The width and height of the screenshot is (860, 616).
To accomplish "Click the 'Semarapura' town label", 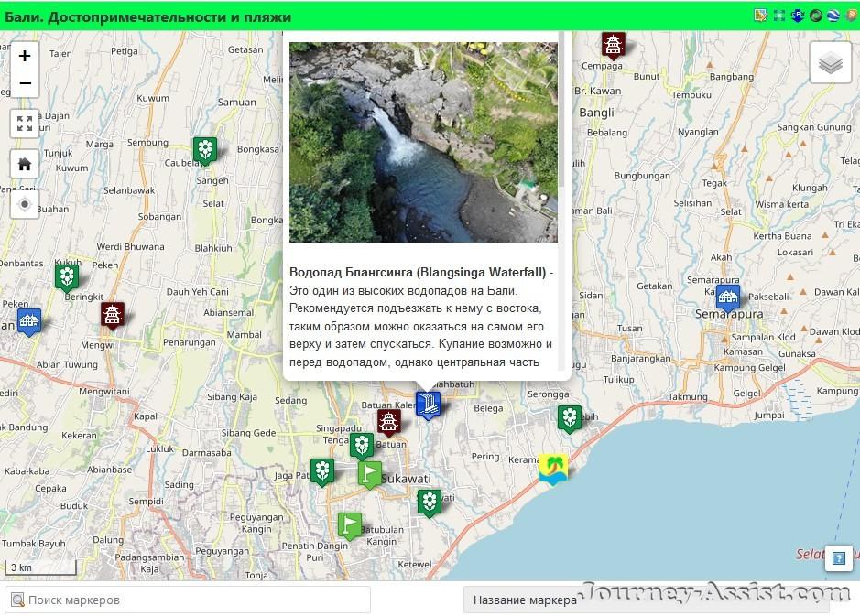I will 729,314.
